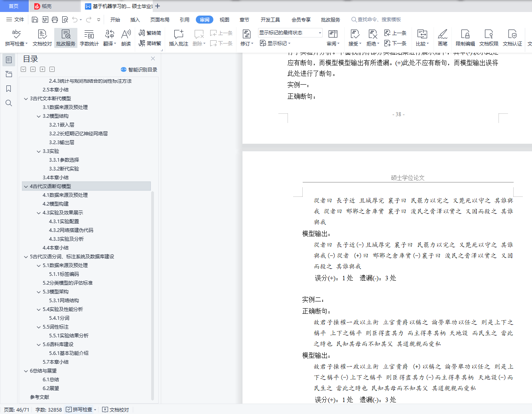Jump to 3.2.2长短期记忆神经网络层 heading
532x414 pixels.
[78, 134]
